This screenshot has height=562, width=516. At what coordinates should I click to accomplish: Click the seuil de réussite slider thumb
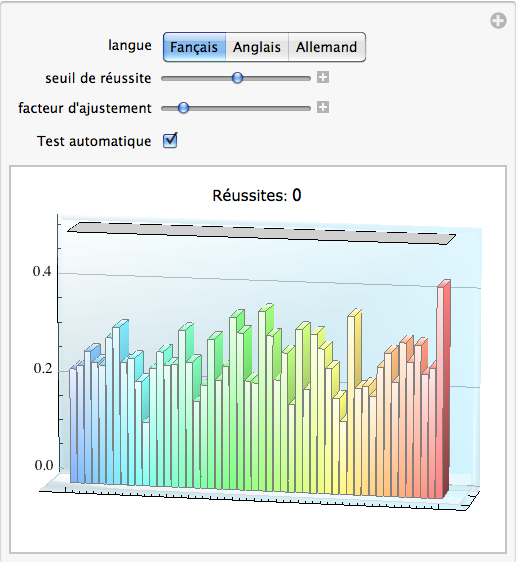click(x=237, y=78)
